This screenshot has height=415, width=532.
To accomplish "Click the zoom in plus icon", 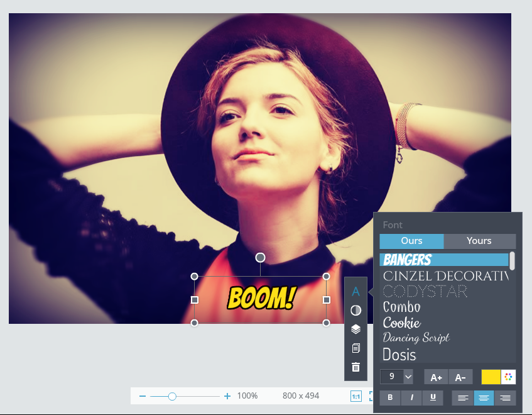I will [x=227, y=396].
